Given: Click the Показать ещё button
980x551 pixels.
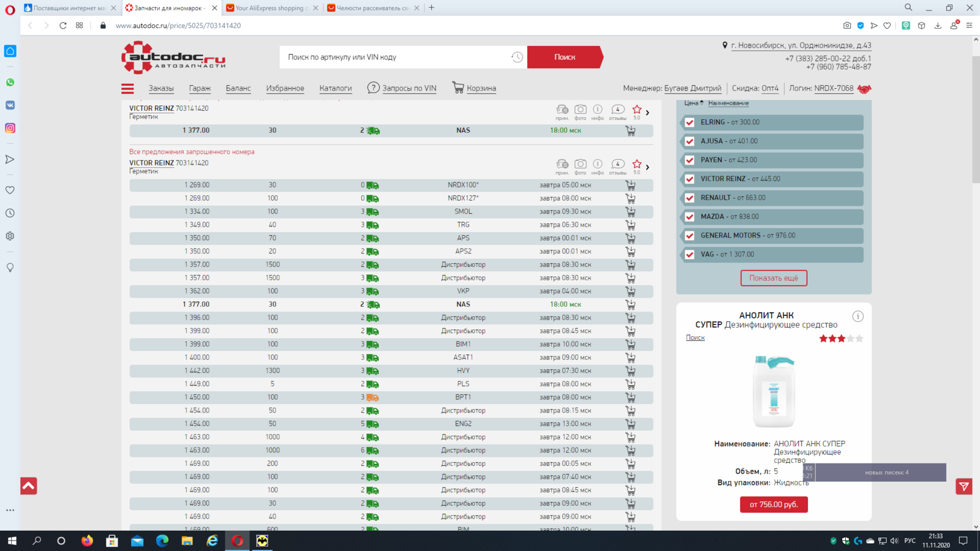Looking at the screenshot, I should (x=774, y=278).
